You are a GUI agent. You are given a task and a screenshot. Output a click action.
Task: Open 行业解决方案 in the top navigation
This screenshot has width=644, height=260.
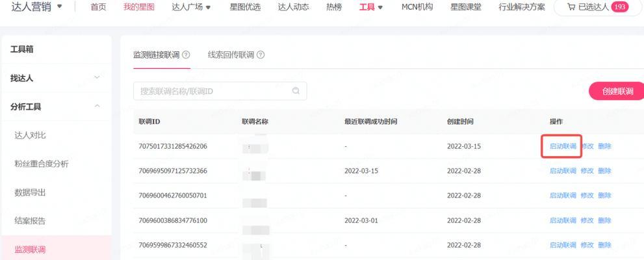click(x=522, y=7)
